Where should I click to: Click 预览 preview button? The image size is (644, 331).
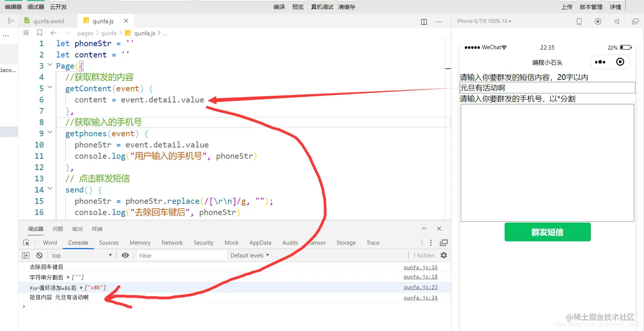tap(298, 7)
